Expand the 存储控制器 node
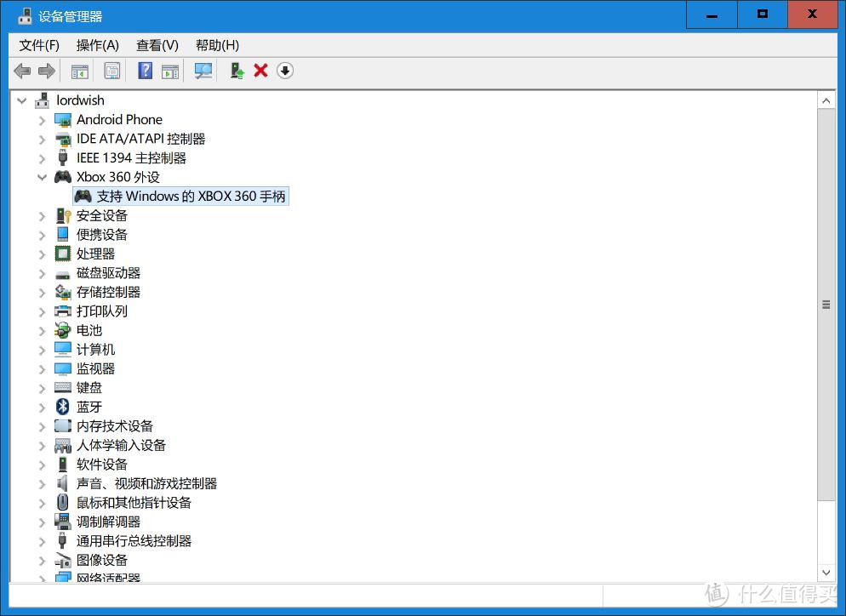This screenshot has height=616, width=846. point(42,293)
